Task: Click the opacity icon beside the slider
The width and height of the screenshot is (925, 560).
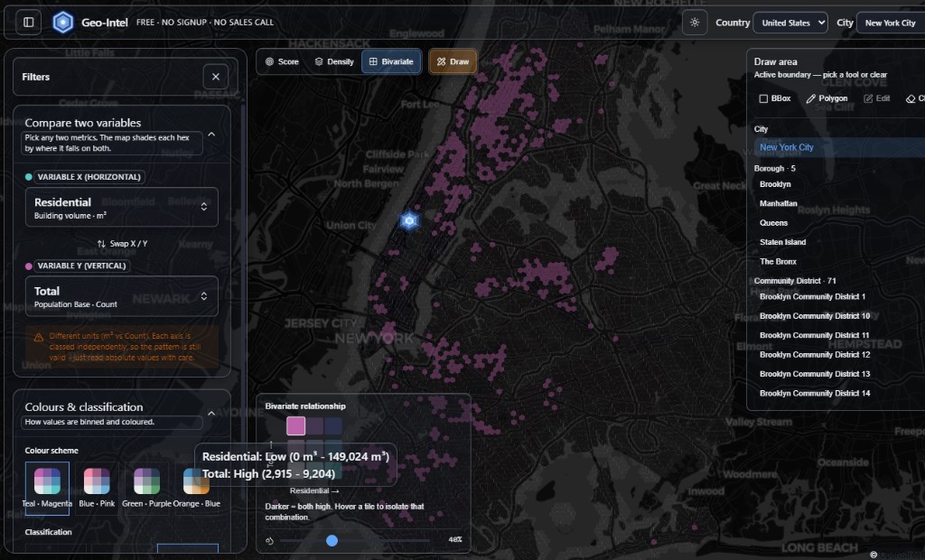Action: (269, 540)
